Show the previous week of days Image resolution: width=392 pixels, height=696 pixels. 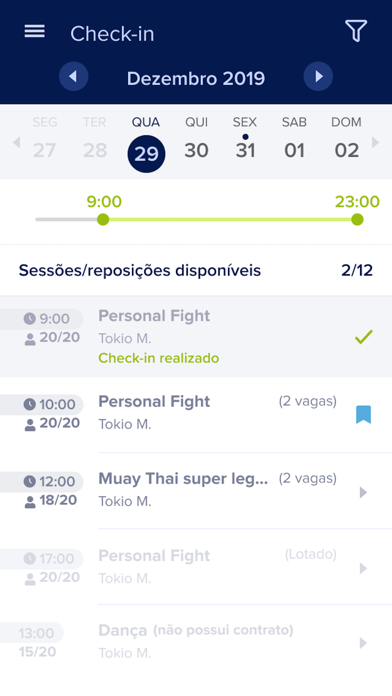pyautogui.click(x=16, y=142)
